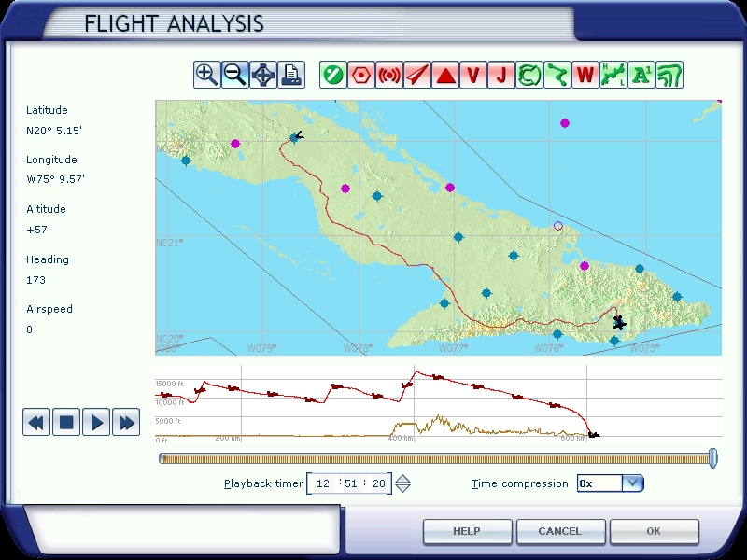
Task: Zoom out on the map
Action: 235,75
